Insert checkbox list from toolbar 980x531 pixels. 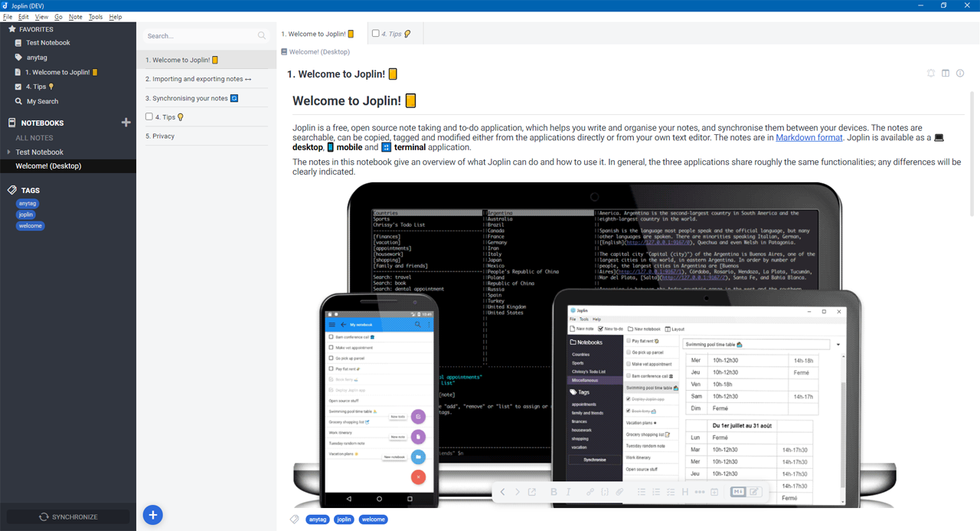point(671,492)
